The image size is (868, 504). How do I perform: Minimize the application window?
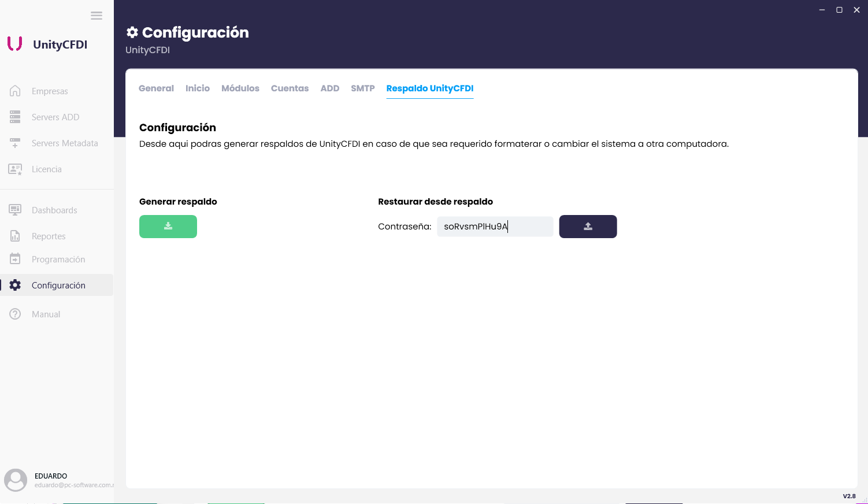point(822,10)
